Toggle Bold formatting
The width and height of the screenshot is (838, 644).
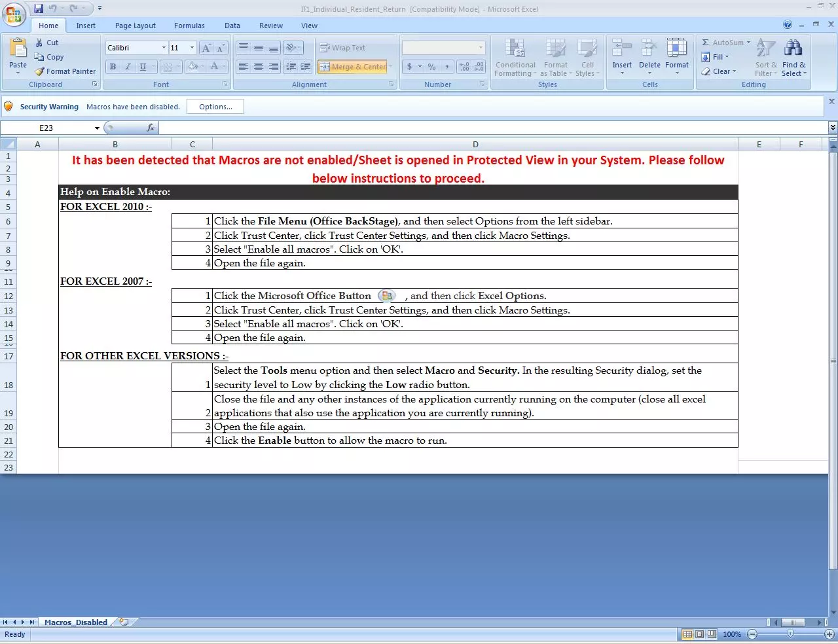(x=113, y=67)
